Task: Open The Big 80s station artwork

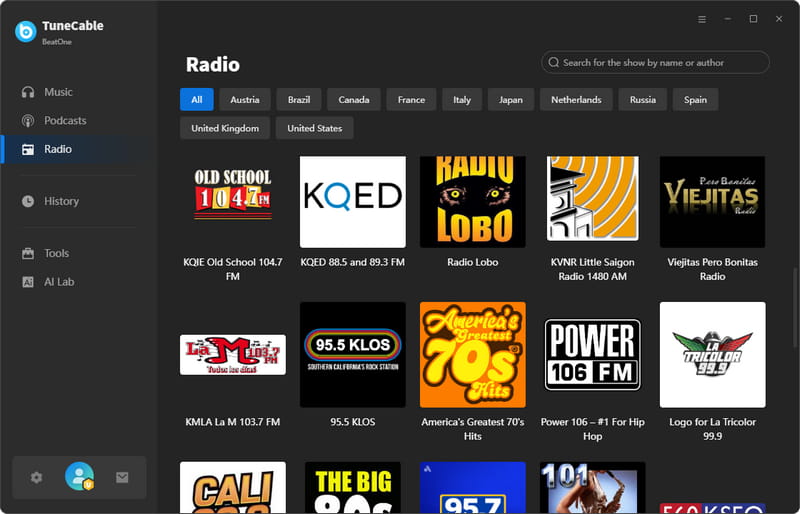Action: 353,487
